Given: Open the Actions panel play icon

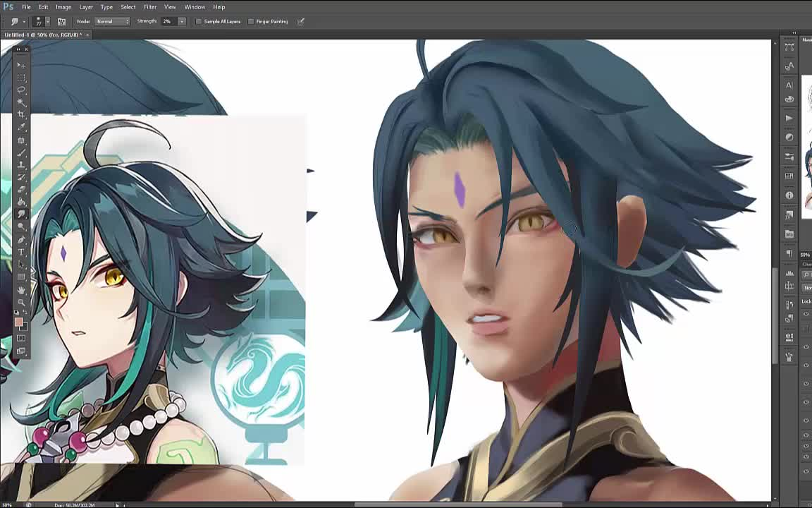Looking at the screenshot, I should (789, 119).
